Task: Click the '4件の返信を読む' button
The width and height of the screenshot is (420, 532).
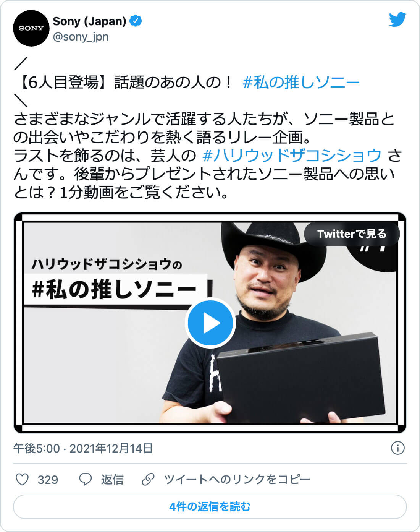Action: coord(210,507)
